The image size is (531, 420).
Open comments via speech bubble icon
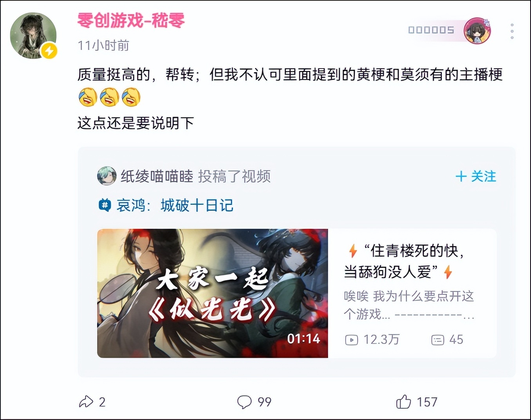pyautogui.click(x=244, y=402)
